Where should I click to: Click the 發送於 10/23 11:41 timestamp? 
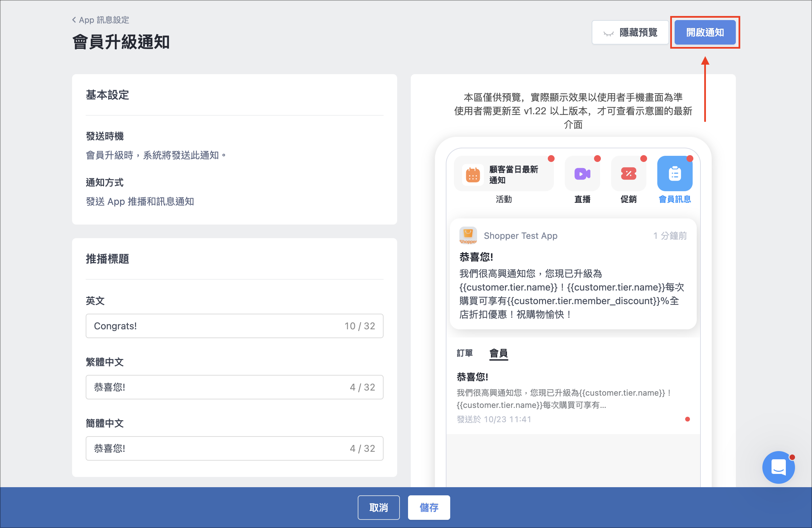pos(494,419)
